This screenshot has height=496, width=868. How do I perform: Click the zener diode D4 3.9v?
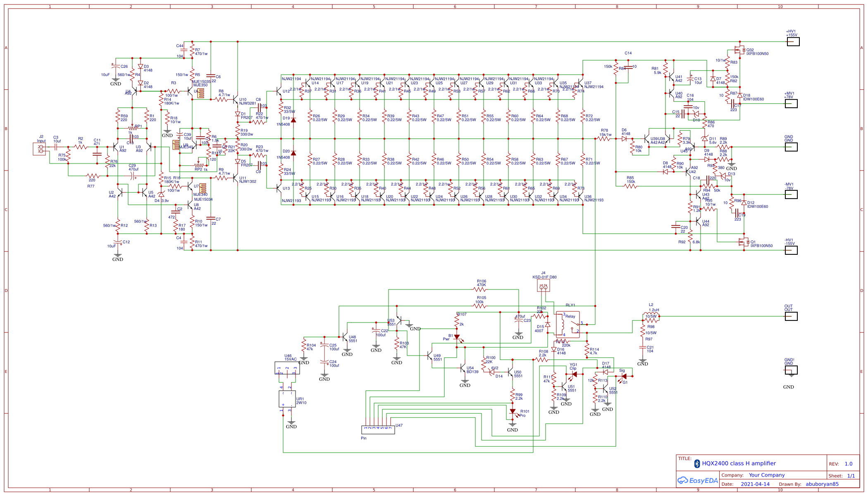pos(161,195)
